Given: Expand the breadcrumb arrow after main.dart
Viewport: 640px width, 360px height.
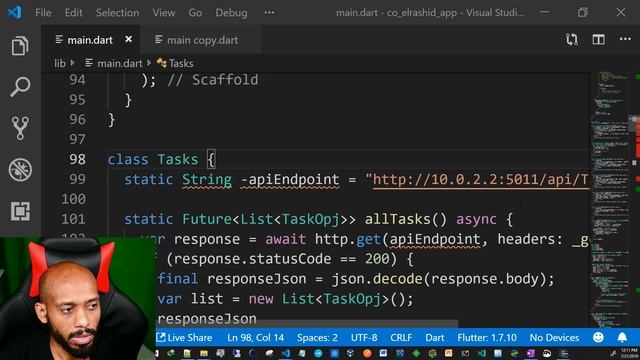Looking at the screenshot, I should click(149, 63).
